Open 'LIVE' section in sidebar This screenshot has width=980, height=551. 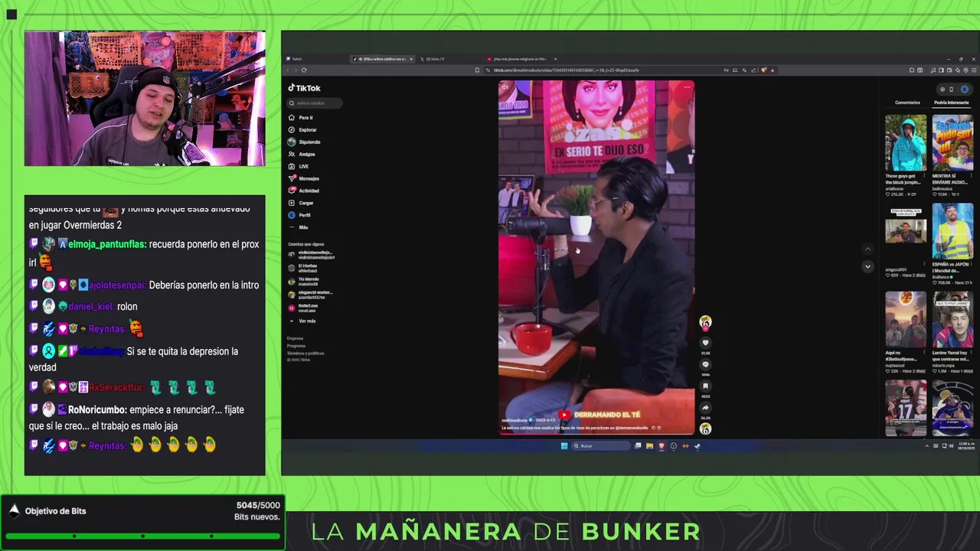tap(298, 166)
